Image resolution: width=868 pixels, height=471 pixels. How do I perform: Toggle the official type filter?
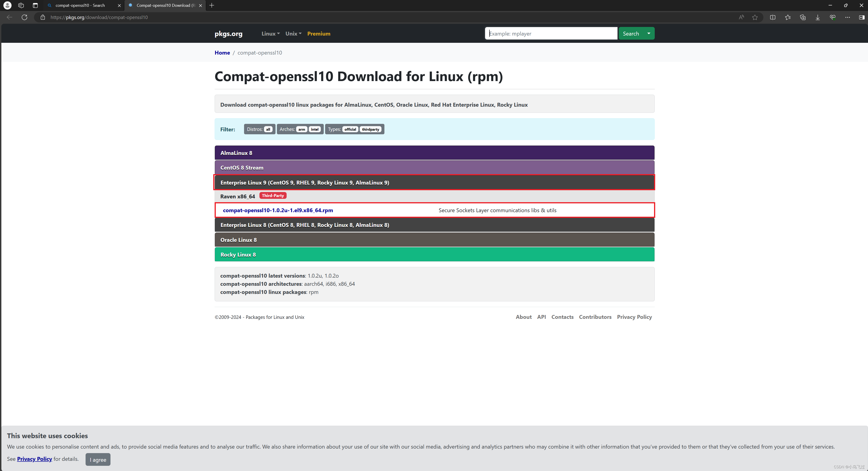pos(350,129)
